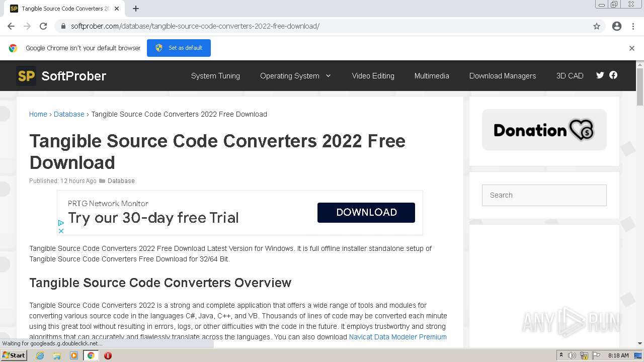Open Windows Start menu
Viewport: 644px width, 362px height.
[14, 355]
